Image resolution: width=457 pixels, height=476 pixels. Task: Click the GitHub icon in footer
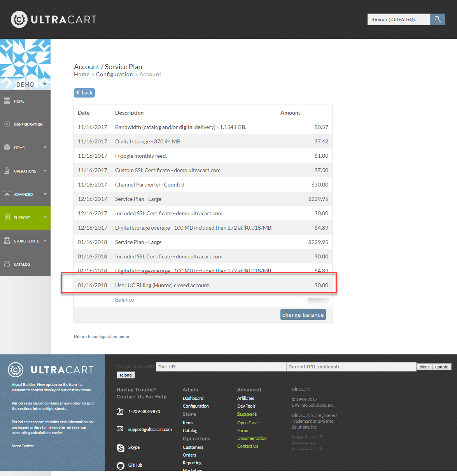121,466
